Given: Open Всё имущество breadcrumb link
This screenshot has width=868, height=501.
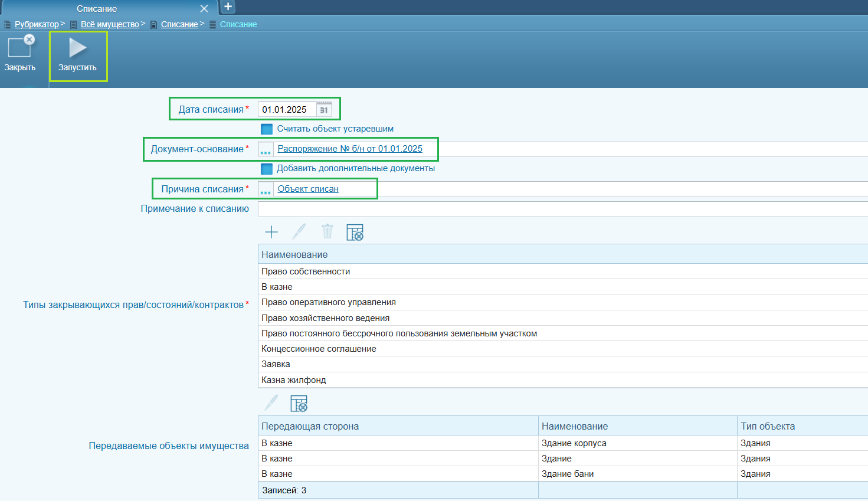Looking at the screenshot, I should tap(110, 24).
